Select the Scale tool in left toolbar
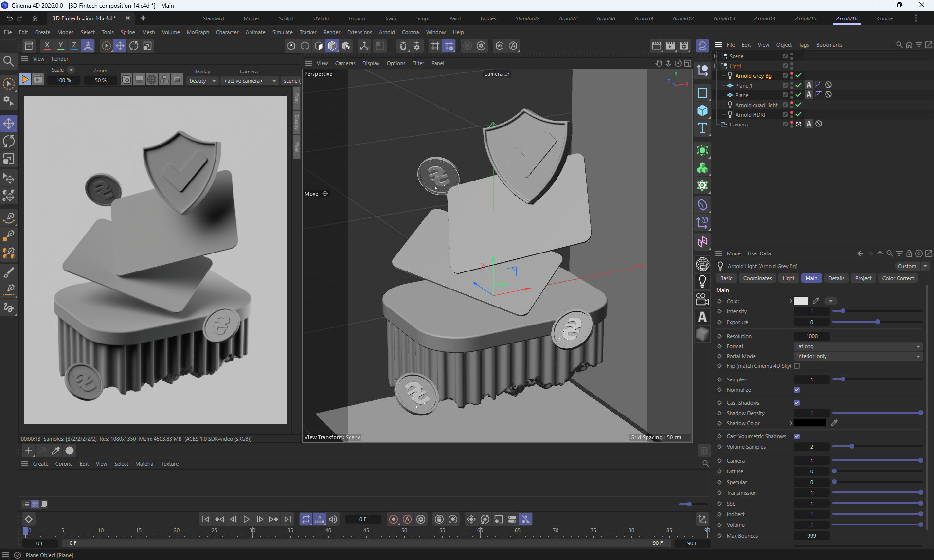This screenshot has width=934, height=560. (9, 159)
